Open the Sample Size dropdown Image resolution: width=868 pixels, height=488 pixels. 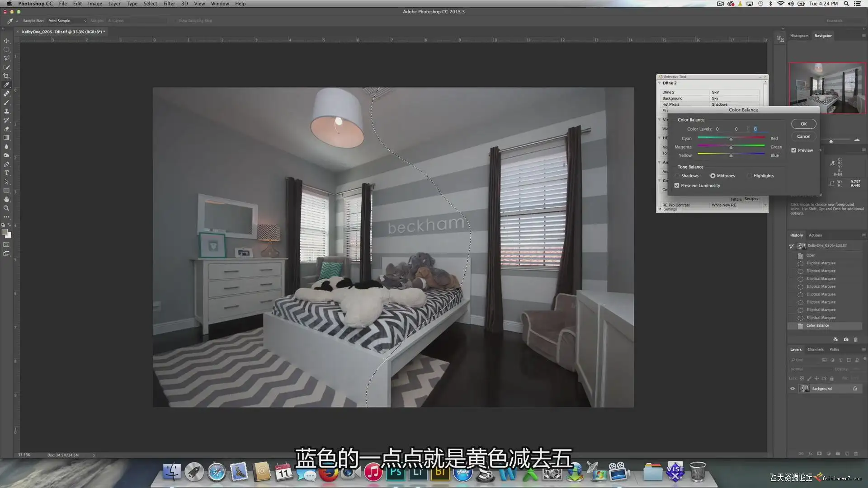pos(67,21)
